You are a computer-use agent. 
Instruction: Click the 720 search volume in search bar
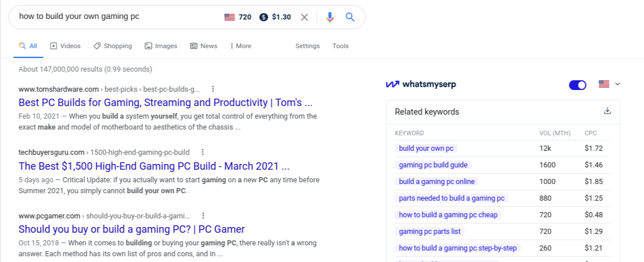pos(245,17)
